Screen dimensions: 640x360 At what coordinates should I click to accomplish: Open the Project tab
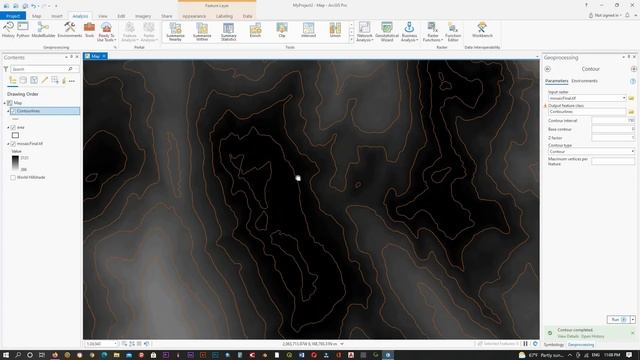[13, 16]
